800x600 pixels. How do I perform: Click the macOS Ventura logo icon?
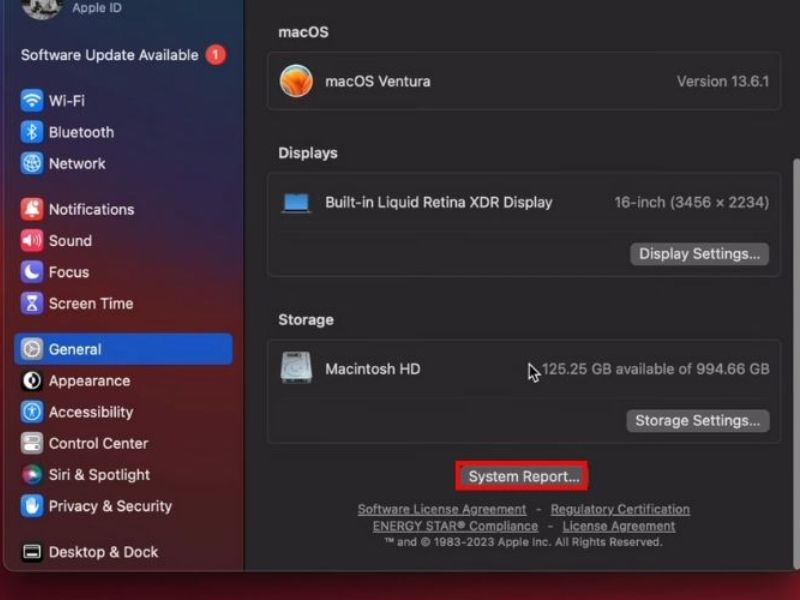coord(296,81)
